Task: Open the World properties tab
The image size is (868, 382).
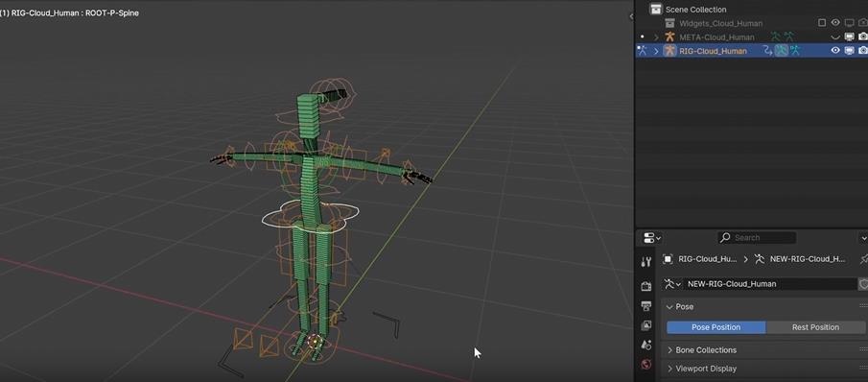Action: click(x=646, y=365)
